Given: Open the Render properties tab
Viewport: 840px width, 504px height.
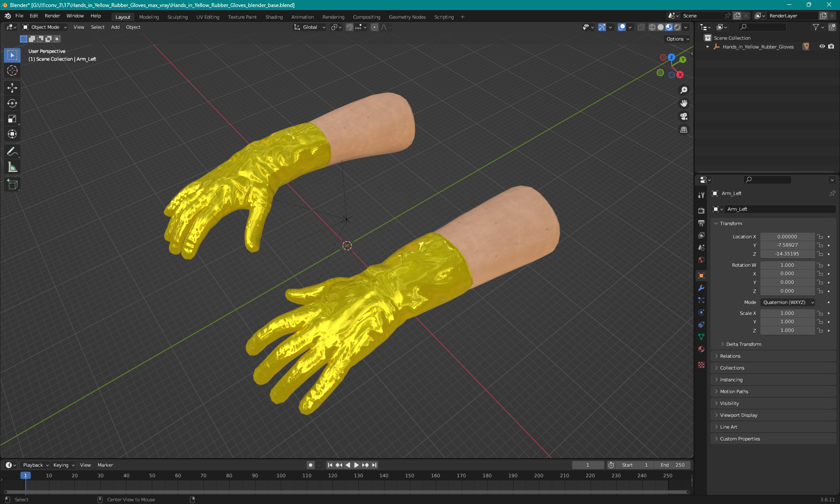Looking at the screenshot, I should (701, 210).
